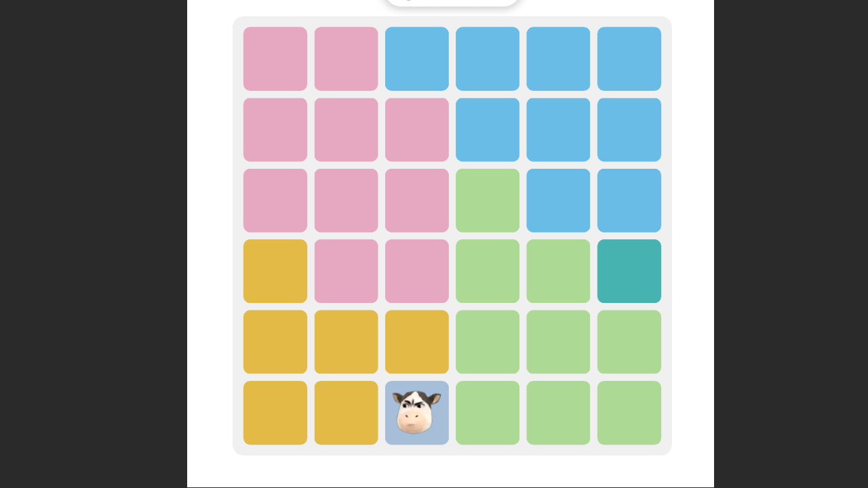868x488 pixels.
Task: Select the second pink cell in the top row
Action: tap(346, 59)
